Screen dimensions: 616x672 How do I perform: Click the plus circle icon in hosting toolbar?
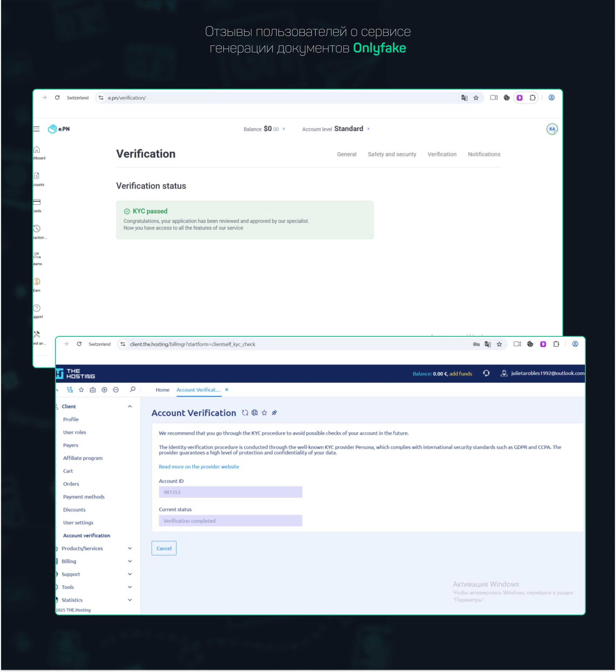(104, 389)
